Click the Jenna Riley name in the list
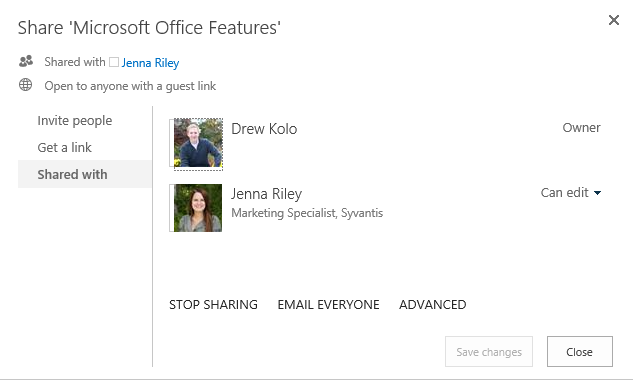Image resolution: width=633 pixels, height=380 pixels. tap(266, 194)
